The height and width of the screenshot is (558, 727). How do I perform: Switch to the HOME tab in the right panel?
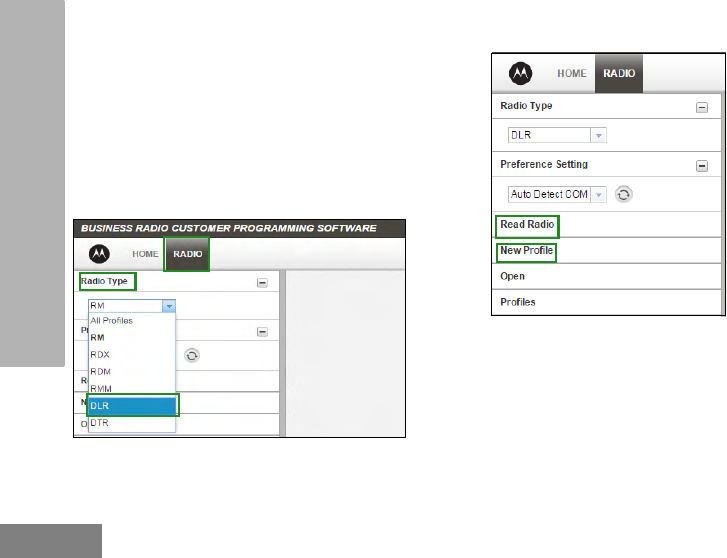pyautogui.click(x=572, y=73)
